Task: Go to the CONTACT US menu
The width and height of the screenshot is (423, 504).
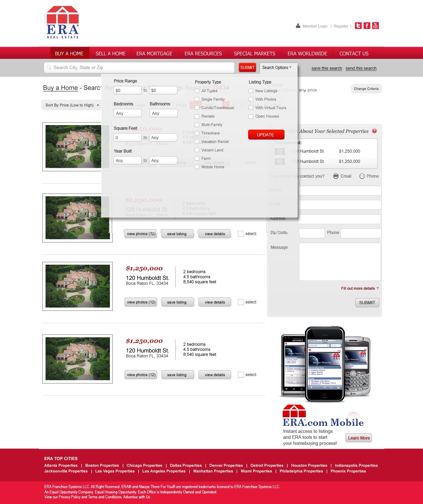Action: pos(354,54)
